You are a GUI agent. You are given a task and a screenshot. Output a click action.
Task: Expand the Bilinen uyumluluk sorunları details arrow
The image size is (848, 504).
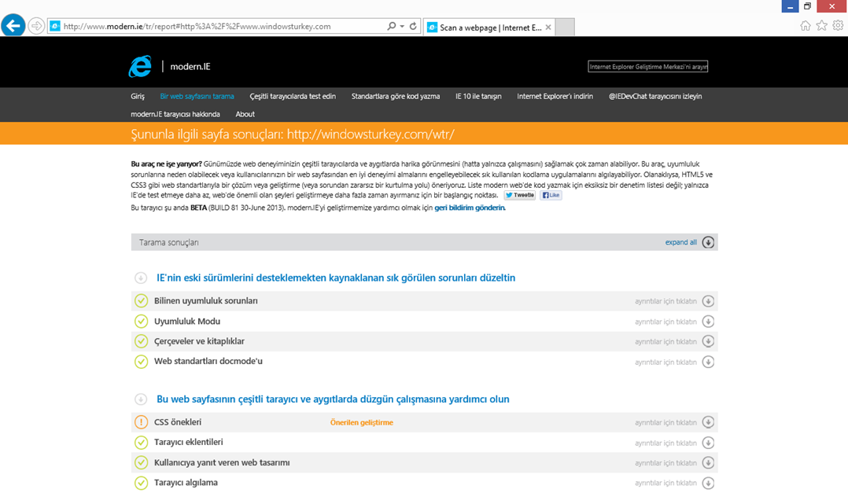pyautogui.click(x=708, y=301)
